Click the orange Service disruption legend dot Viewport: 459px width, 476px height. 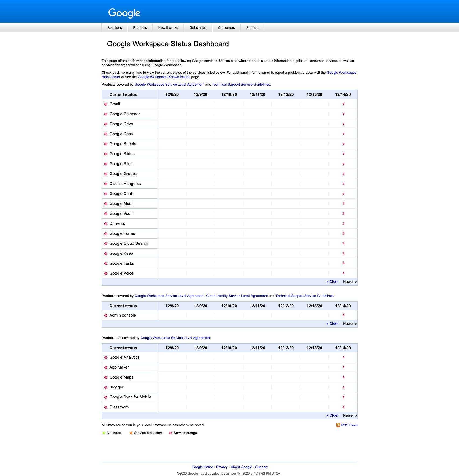(x=131, y=433)
